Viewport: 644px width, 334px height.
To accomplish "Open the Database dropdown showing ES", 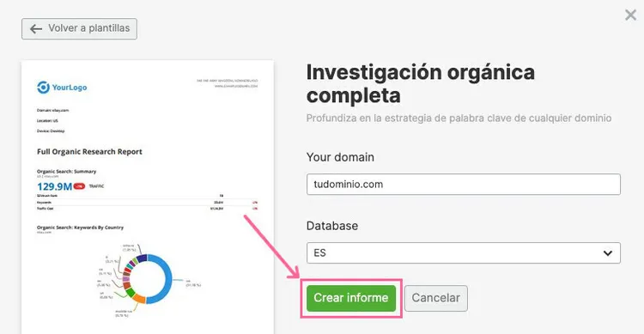I will (464, 252).
